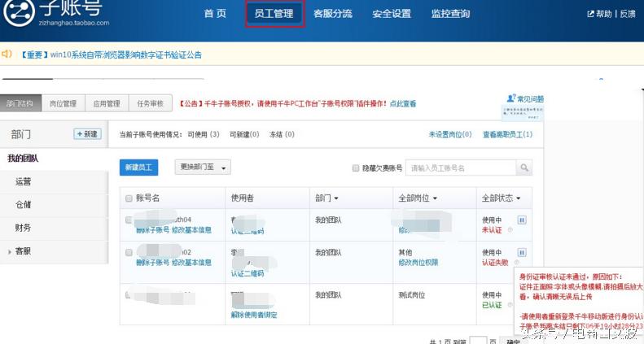Image resolution: width=644 pixels, height=344 pixels.
Task: Switch to 岗位管理 tab
Action: click(63, 103)
